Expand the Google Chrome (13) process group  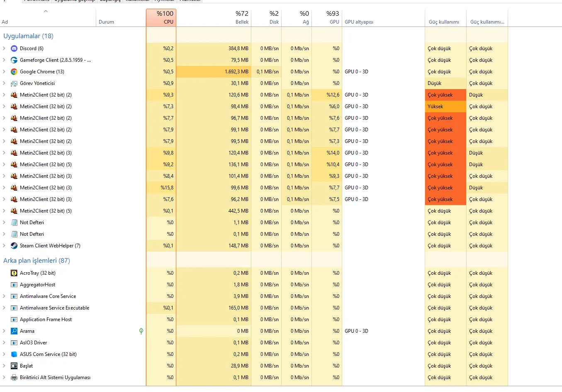4,72
